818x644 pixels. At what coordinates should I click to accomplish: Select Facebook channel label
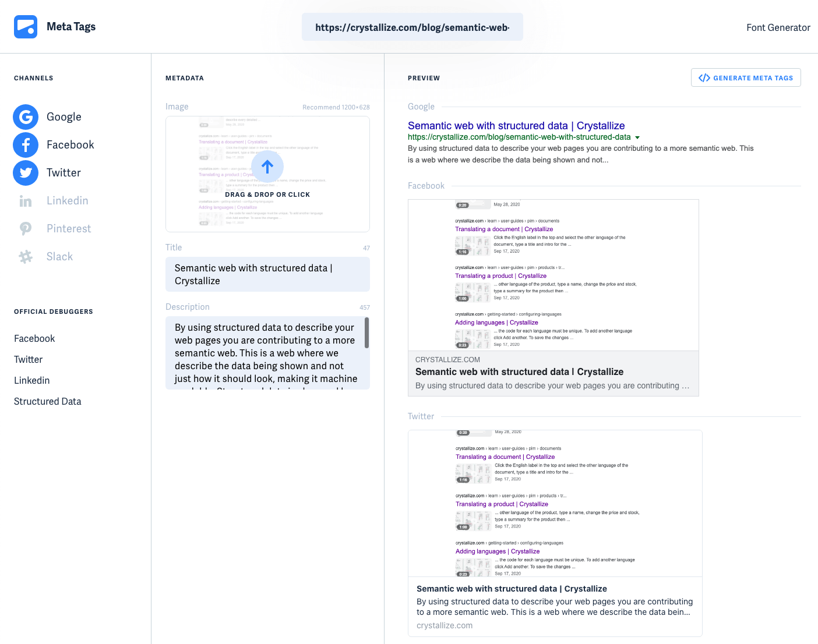pos(70,145)
